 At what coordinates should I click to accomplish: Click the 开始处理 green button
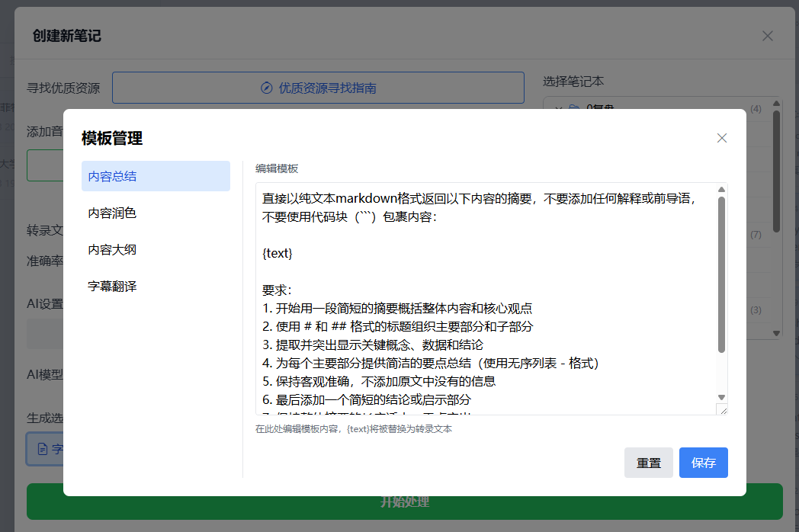[x=404, y=502]
